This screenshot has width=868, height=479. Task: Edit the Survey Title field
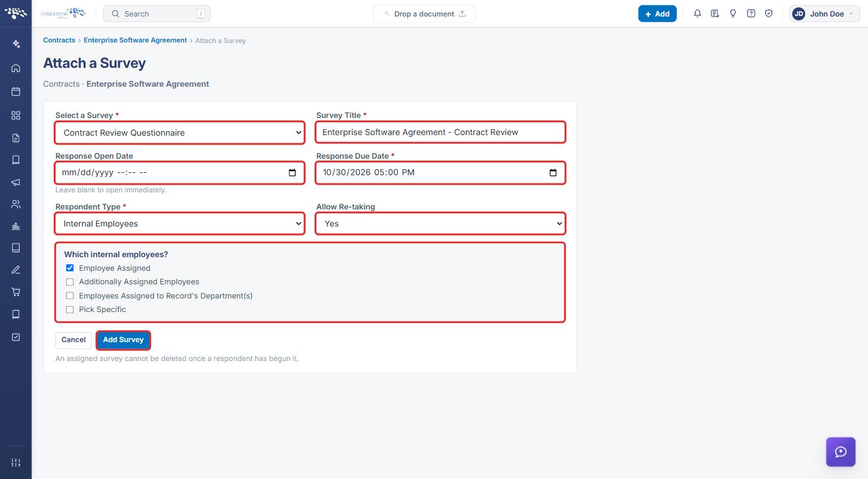tap(441, 132)
